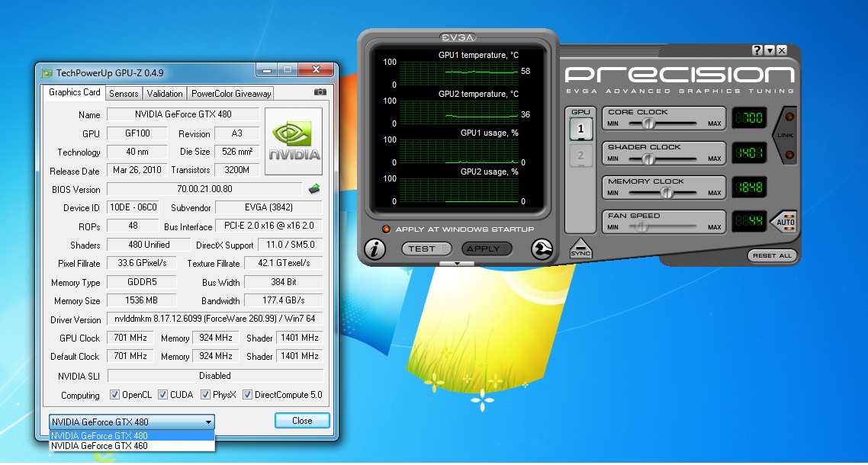
Task: Click the Core Clock slider handle
Action: 648,123
